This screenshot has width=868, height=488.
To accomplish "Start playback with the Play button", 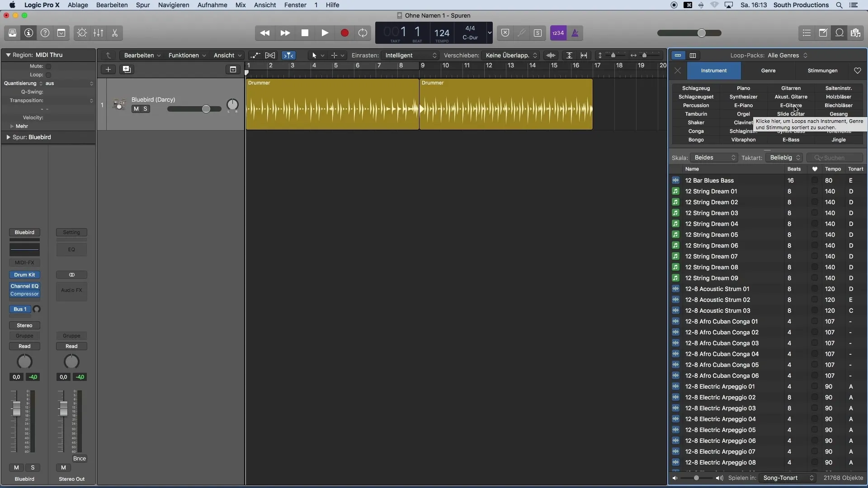I will [325, 33].
